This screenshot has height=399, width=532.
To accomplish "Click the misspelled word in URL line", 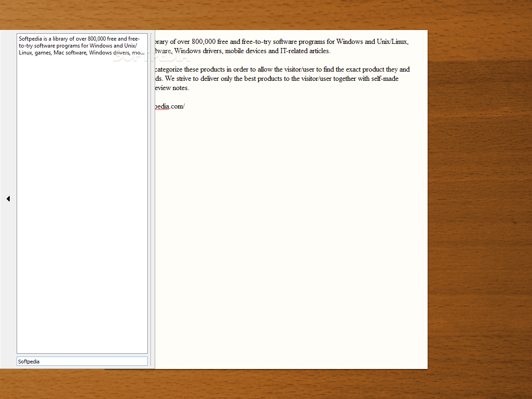I will (x=163, y=107).
